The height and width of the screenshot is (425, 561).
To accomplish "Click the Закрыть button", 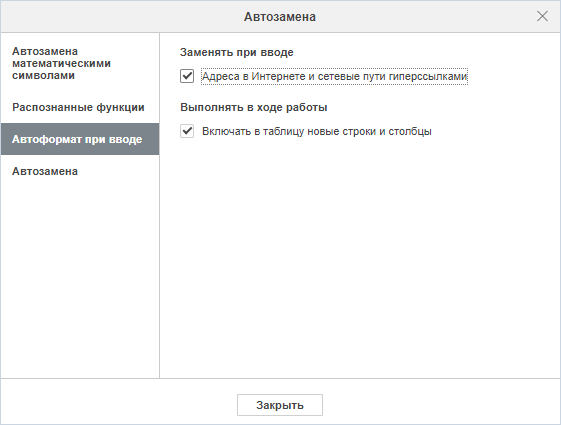I will (x=280, y=405).
